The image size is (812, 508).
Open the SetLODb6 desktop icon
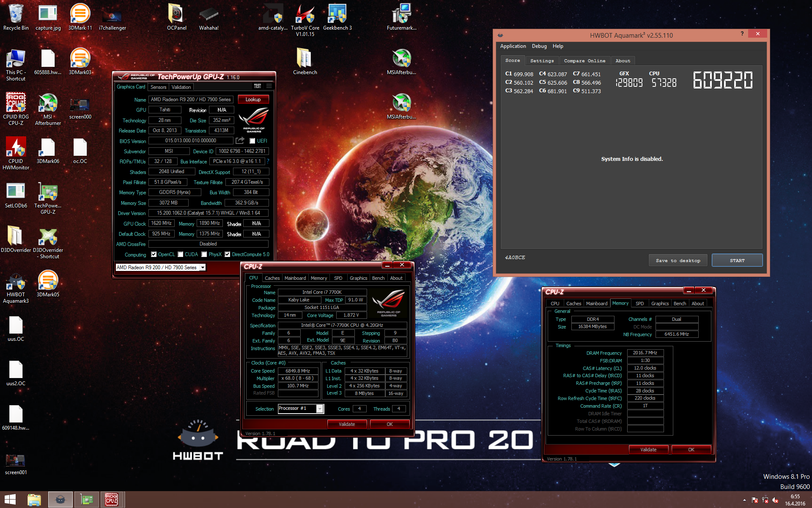(x=16, y=195)
